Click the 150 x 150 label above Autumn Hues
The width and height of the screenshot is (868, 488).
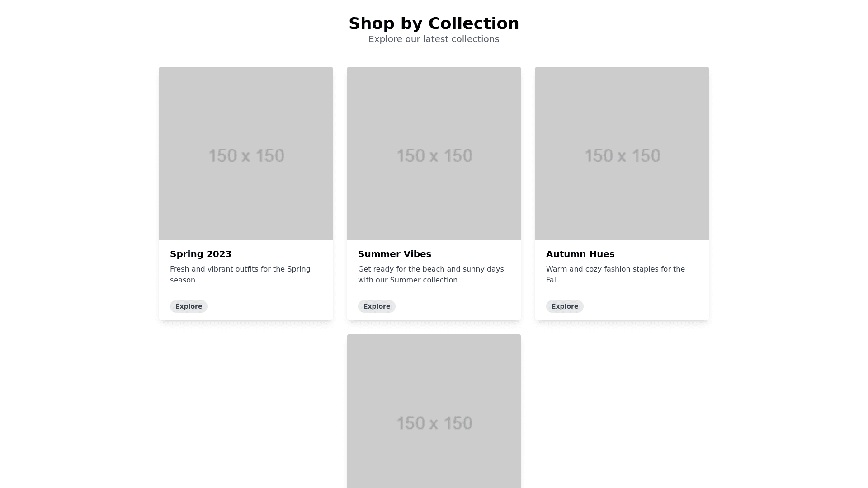pos(623,156)
